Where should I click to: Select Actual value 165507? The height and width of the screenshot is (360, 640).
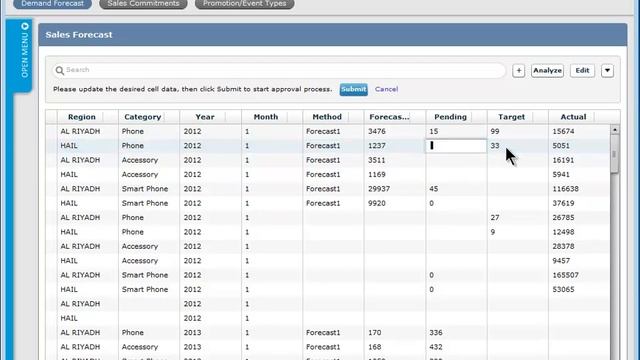click(565, 275)
